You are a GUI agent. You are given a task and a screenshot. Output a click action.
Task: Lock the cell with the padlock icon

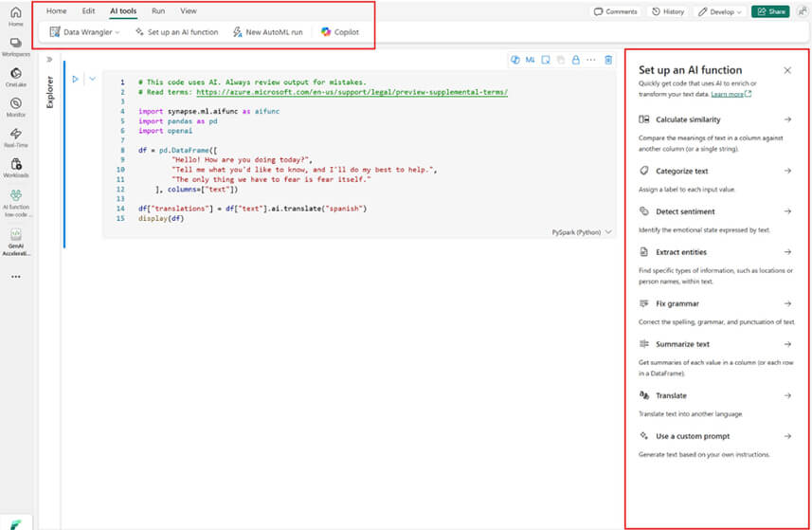[575, 60]
